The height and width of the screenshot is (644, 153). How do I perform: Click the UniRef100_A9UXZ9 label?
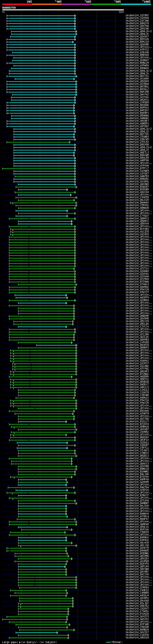coord(137,638)
